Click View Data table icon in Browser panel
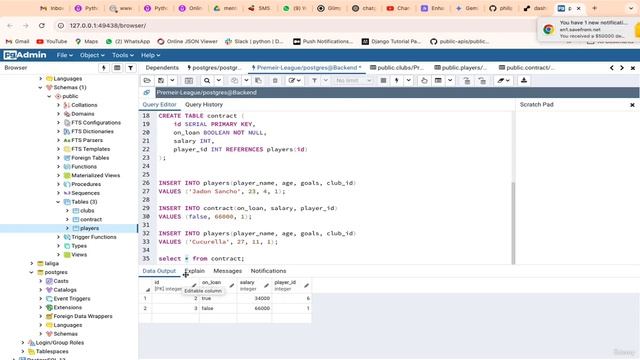The width and height of the screenshot is (640, 360). point(117,68)
